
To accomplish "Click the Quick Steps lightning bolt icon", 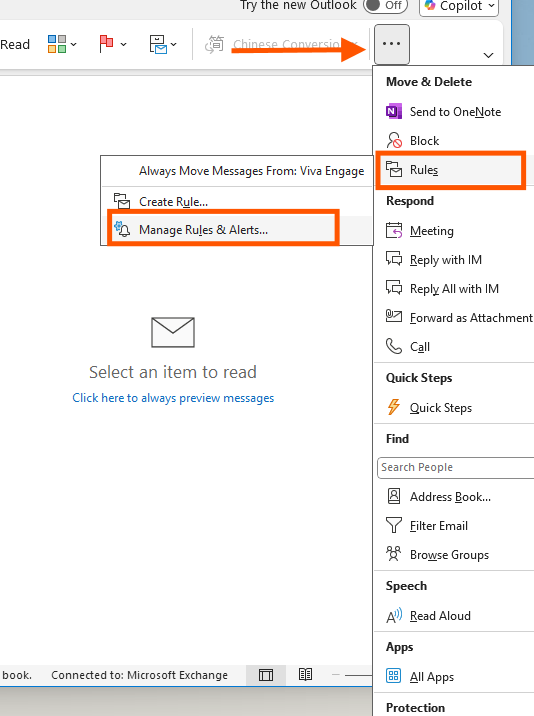I will 394,407.
